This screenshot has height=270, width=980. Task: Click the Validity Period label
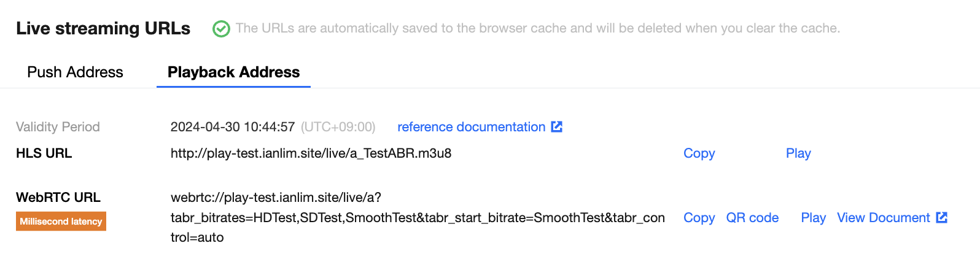click(58, 127)
